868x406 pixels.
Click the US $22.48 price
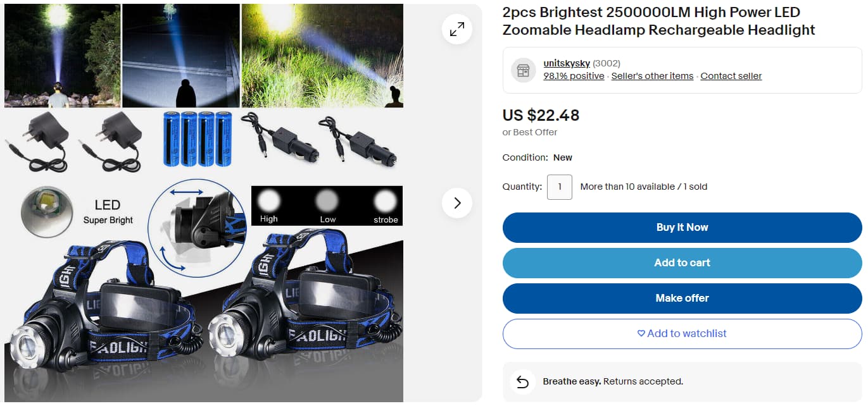(x=541, y=115)
